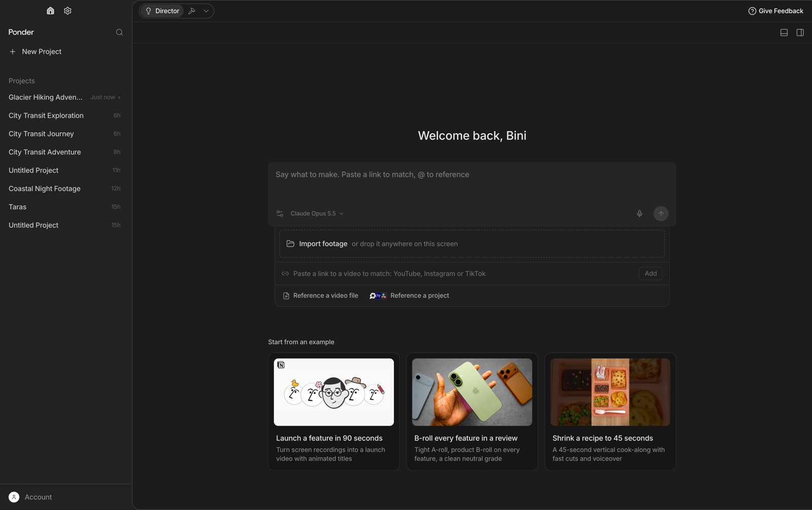The height and width of the screenshot is (510, 812).
Task: Select the Director mode pill
Action: pyautogui.click(x=162, y=11)
